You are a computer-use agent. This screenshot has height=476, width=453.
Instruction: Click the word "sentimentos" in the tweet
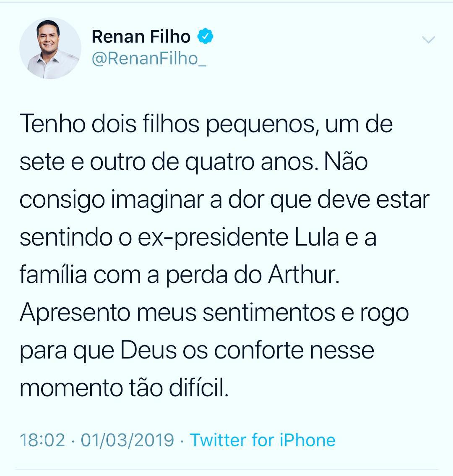[269, 313]
